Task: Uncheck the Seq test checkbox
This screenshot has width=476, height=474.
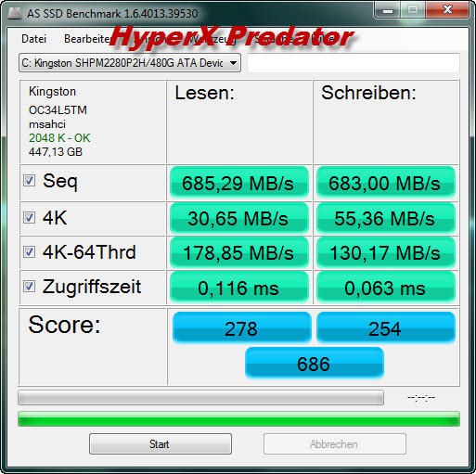Action: 29,181
